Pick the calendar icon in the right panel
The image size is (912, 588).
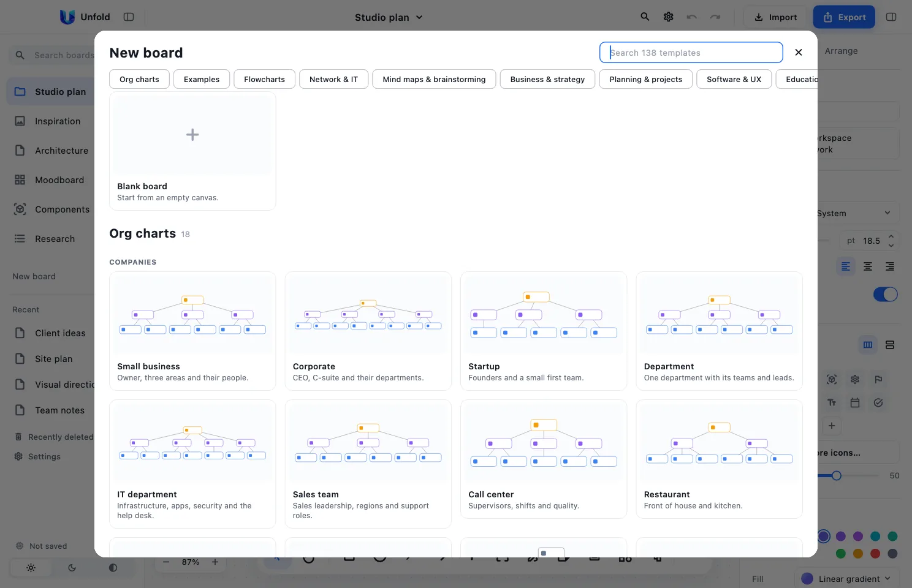pos(855,403)
